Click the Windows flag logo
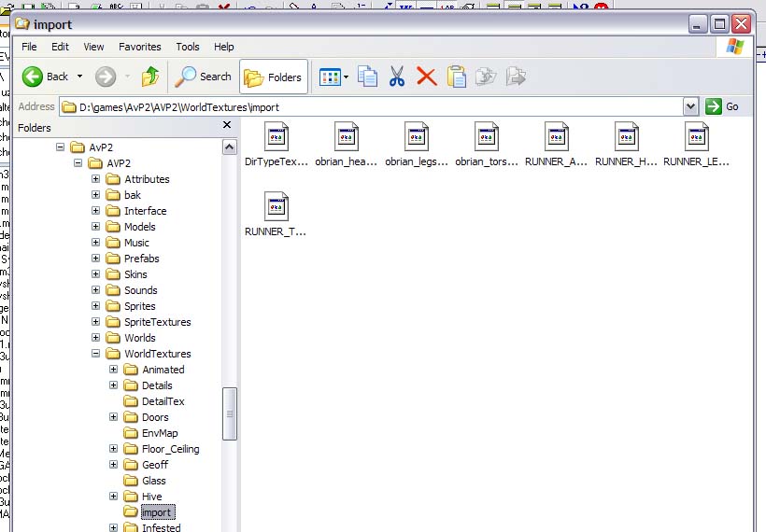 tap(735, 47)
